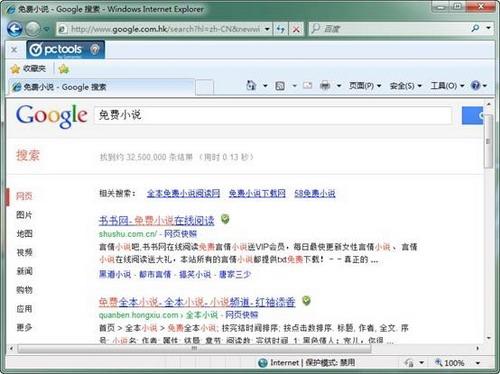Expand the address bar URL history dropdown
The height and width of the screenshot is (374, 500).
pyautogui.click(x=267, y=29)
